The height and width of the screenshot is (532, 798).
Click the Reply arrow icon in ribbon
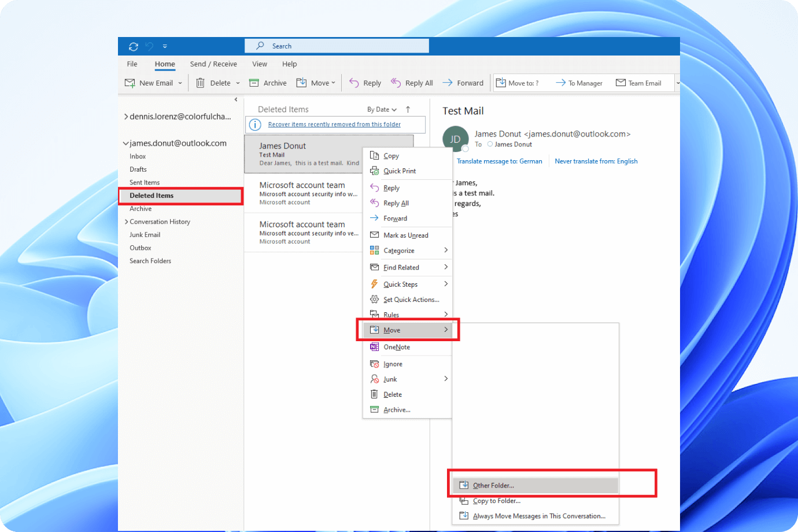tap(354, 83)
